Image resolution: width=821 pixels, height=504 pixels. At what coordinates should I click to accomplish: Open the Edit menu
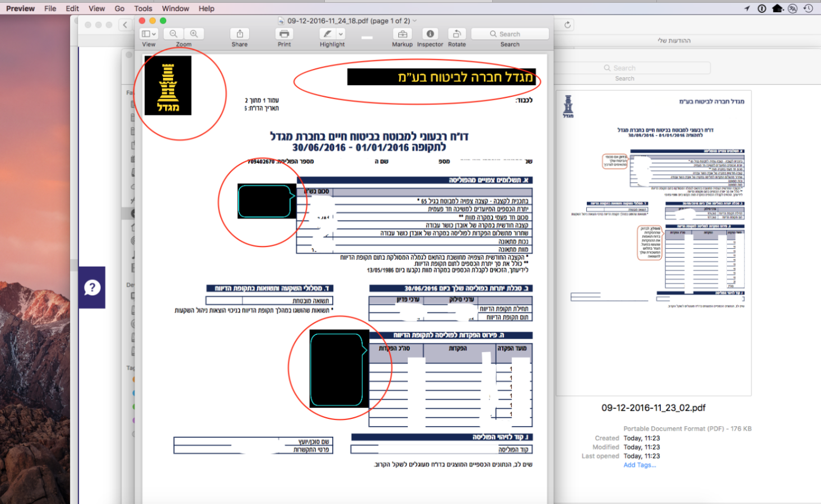pos(72,8)
